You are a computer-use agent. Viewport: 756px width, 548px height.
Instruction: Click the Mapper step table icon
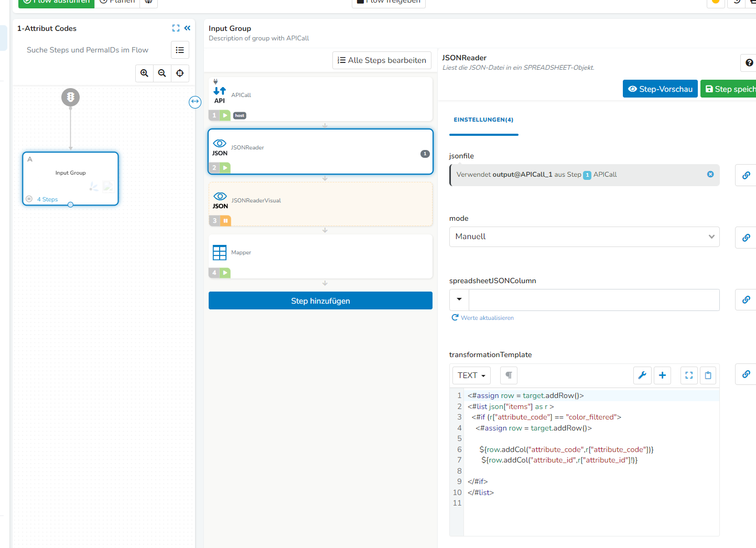pos(220,253)
